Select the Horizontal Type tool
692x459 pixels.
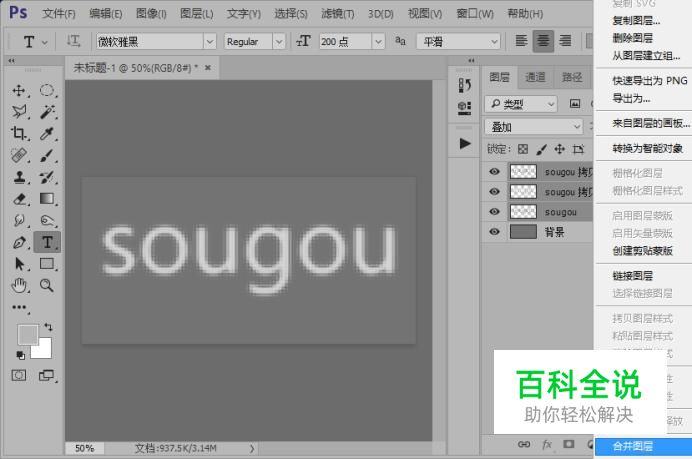point(47,242)
